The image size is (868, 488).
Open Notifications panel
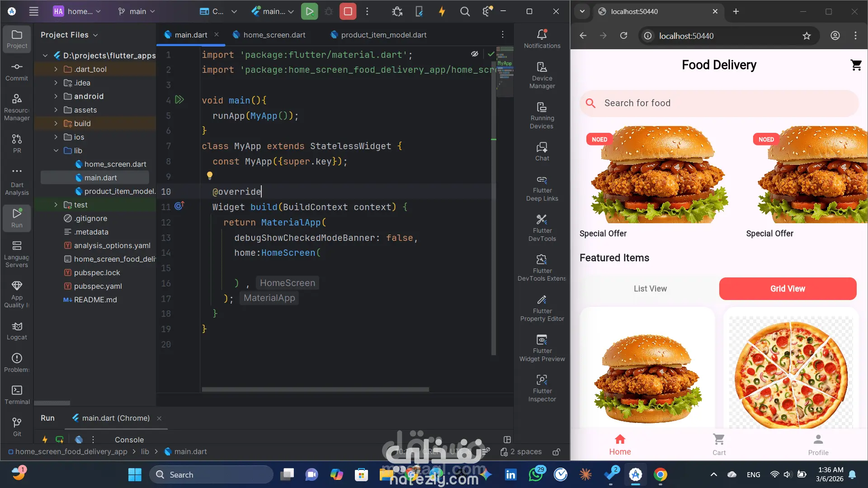542,38
